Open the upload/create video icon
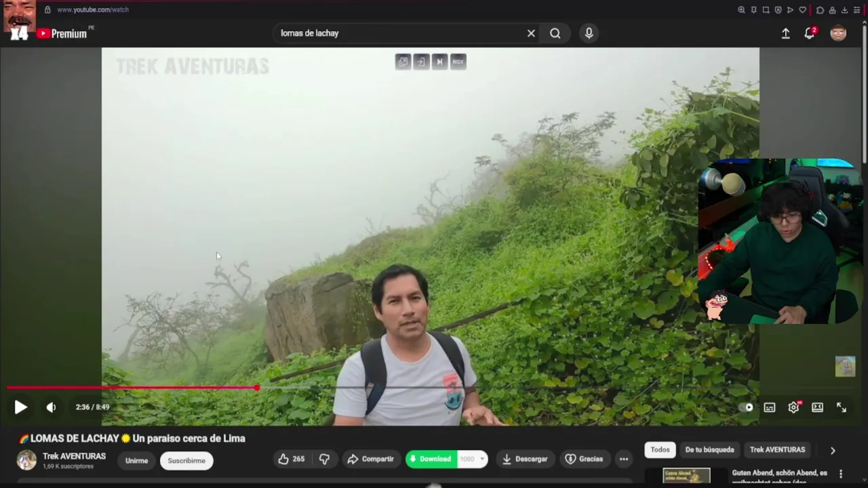 coord(785,33)
